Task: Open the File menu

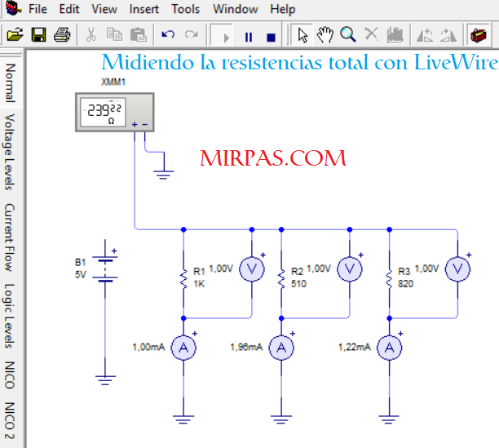Action: tap(38, 9)
